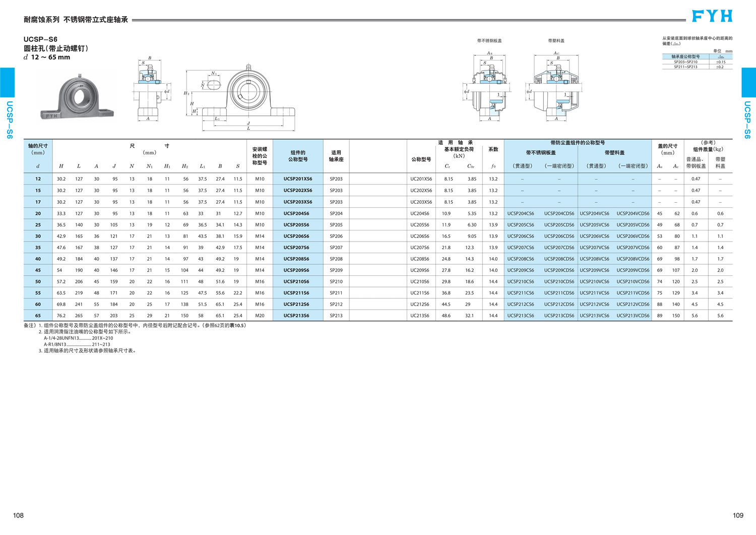This screenshot has height=535, width=756.
Task: Click the 带不锈钢板盖 cross-section drawing
Action: pyautogui.click(x=488, y=86)
